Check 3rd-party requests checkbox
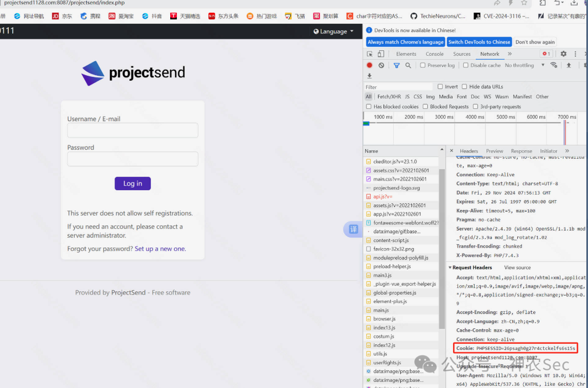The width and height of the screenshot is (588, 388). (x=475, y=107)
